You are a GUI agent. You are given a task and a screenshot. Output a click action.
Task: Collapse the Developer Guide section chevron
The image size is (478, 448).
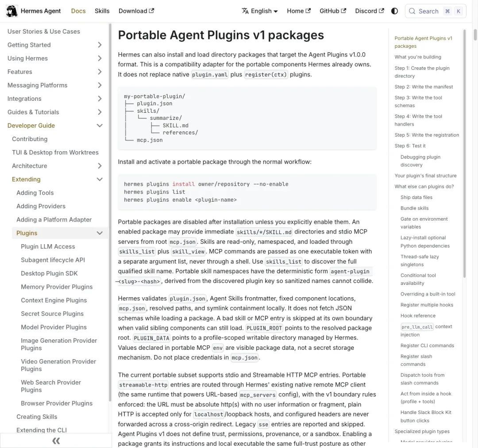click(100, 126)
